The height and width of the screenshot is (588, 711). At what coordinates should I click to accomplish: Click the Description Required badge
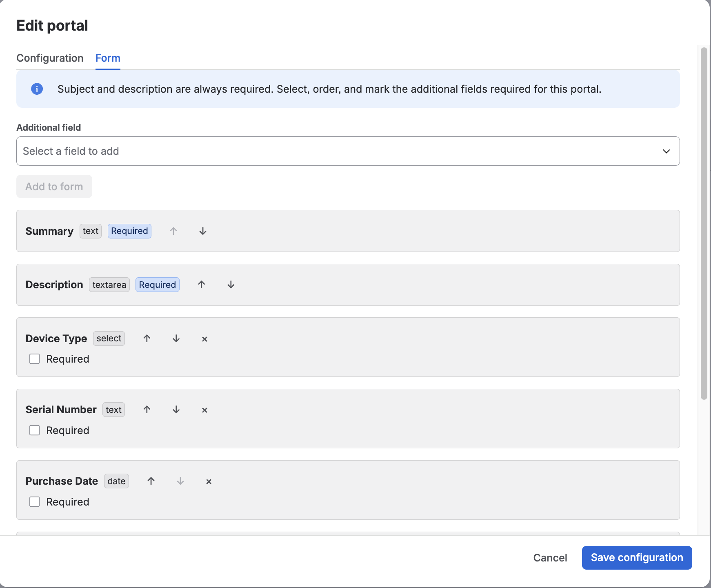click(158, 285)
